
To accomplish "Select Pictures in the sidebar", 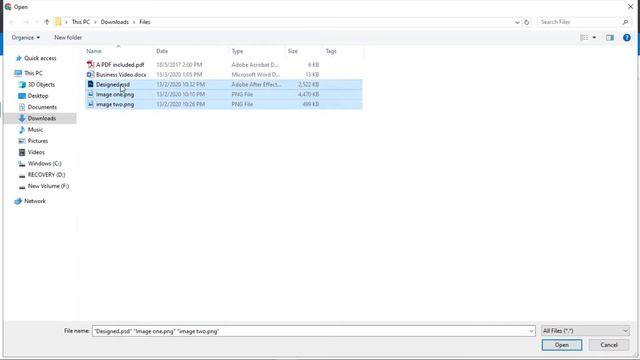I will coord(38,141).
